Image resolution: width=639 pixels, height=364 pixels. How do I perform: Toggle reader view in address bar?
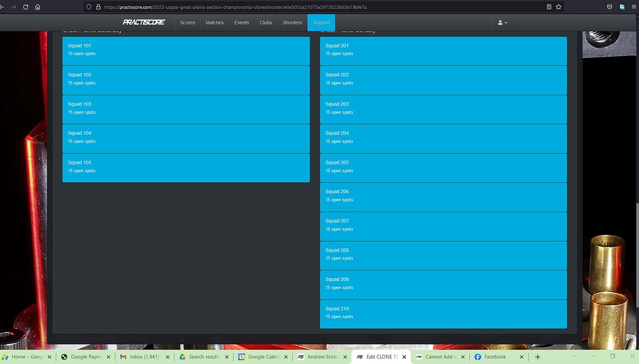coord(549,7)
